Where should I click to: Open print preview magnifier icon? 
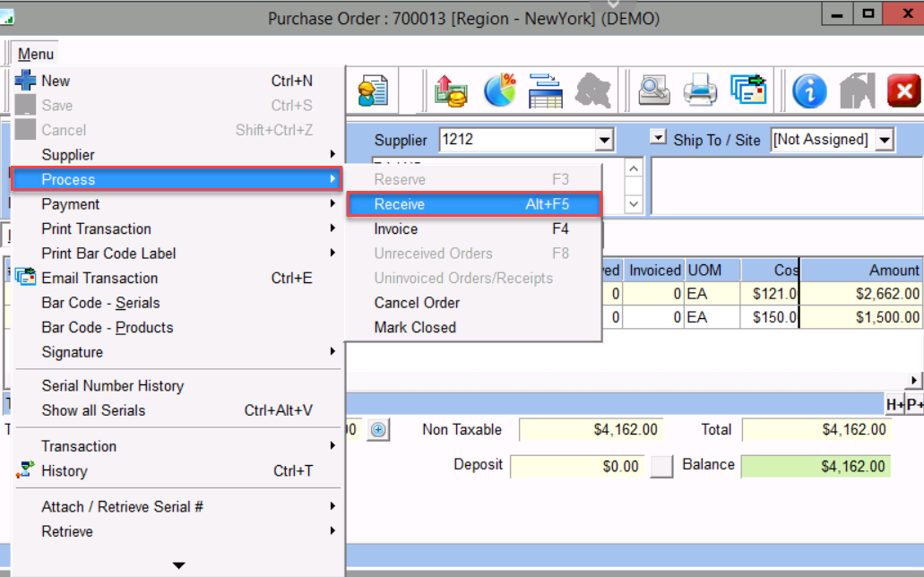(654, 90)
